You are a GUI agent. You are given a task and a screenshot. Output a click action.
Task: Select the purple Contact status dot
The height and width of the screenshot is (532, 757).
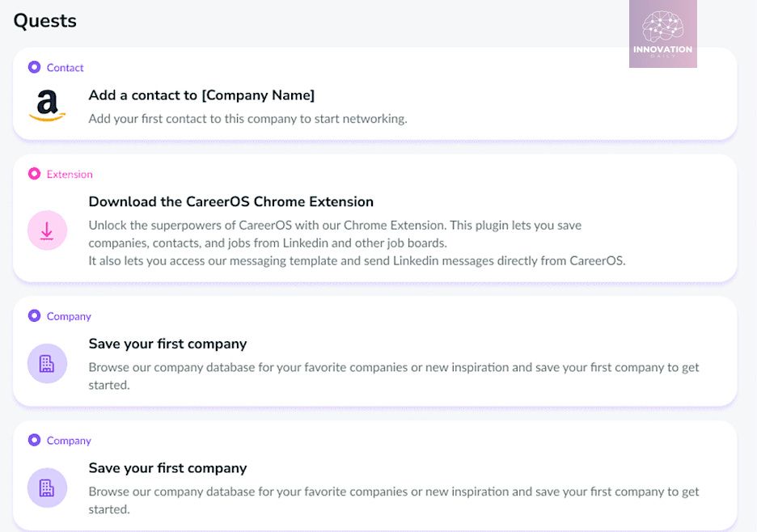[34, 67]
